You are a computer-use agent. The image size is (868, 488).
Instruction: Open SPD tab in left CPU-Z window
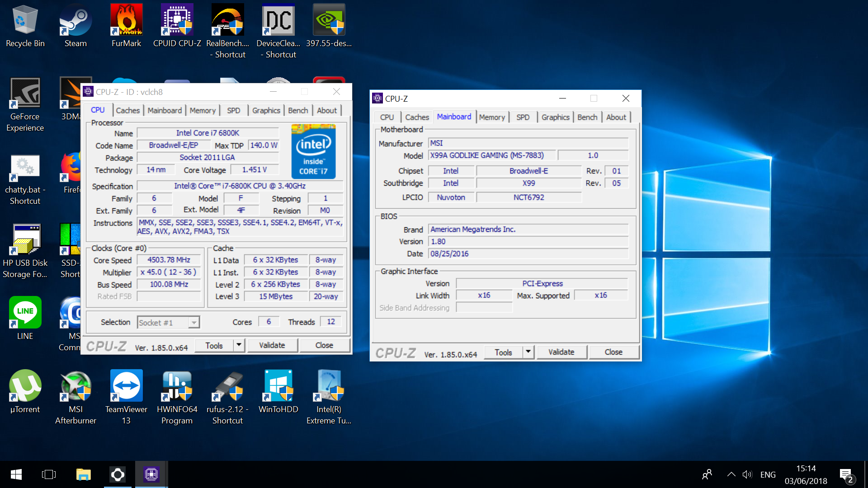point(234,110)
